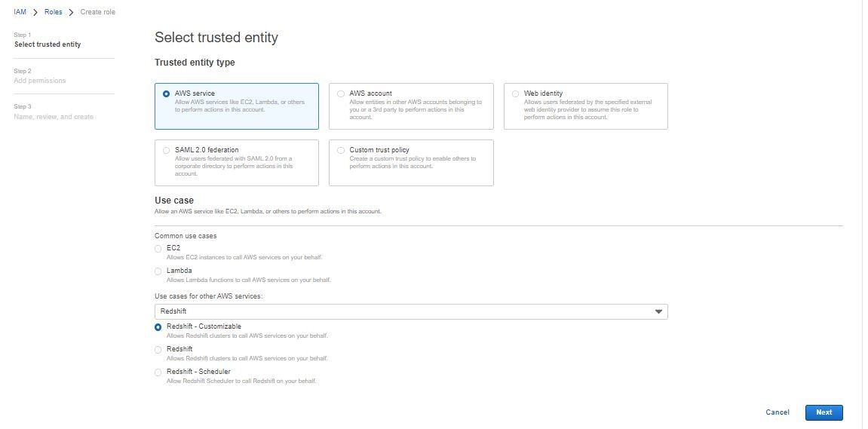
Task: Select Web identity as trusted entity
Action: (516, 94)
